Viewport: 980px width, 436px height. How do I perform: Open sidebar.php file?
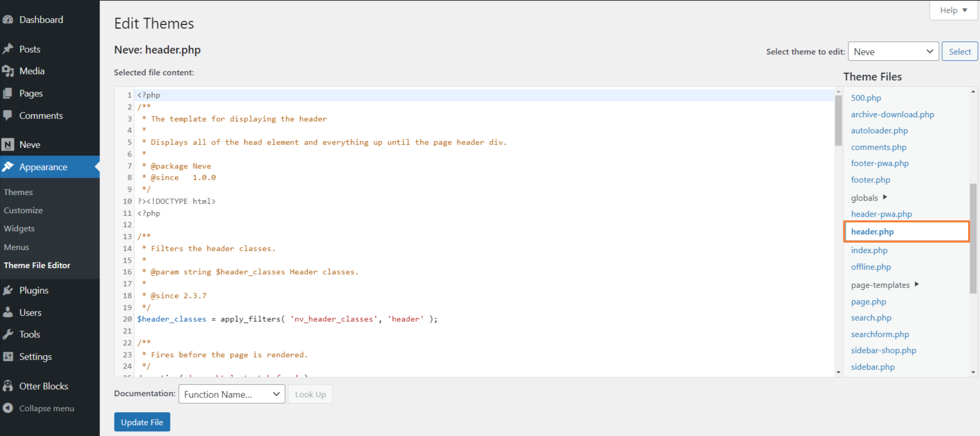pyautogui.click(x=872, y=367)
